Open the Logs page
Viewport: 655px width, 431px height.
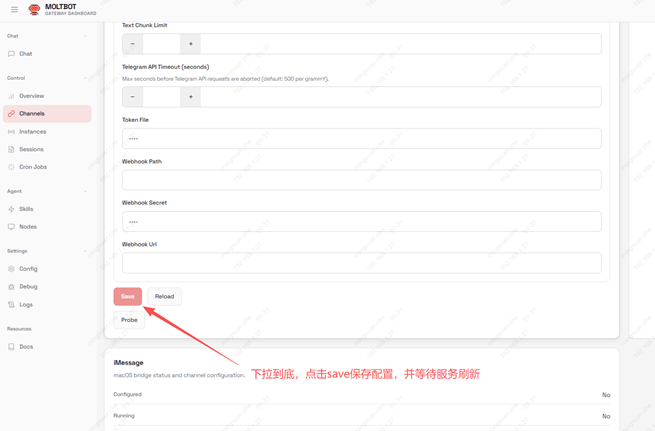(x=26, y=305)
